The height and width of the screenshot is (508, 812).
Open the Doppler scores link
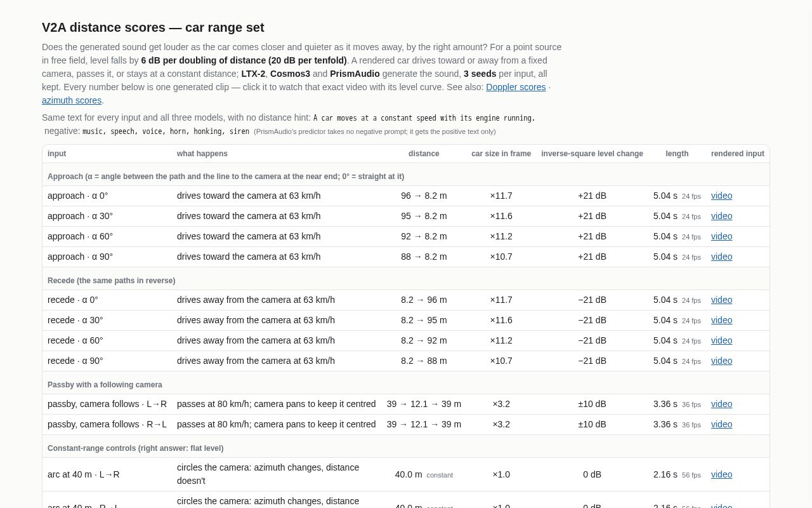coord(516,87)
